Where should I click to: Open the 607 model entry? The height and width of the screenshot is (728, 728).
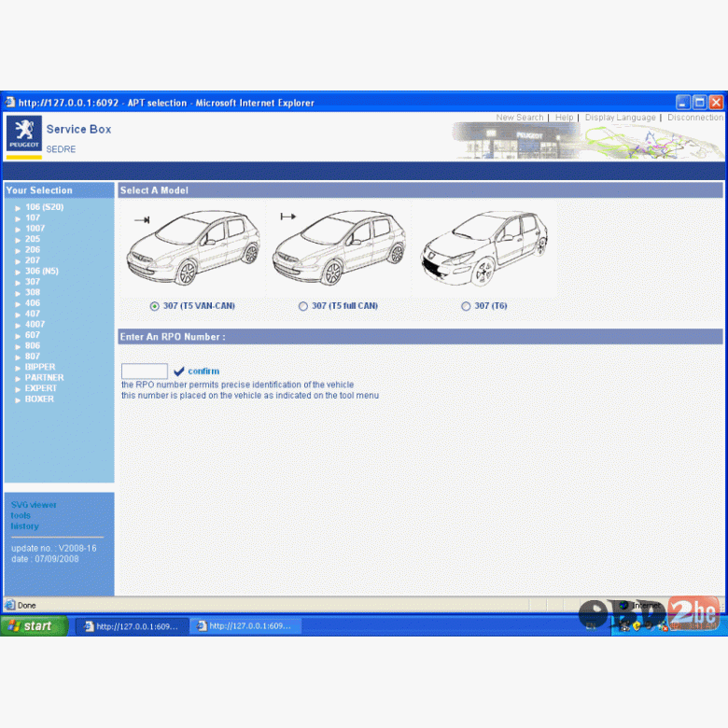pyautogui.click(x=33, y=335)
